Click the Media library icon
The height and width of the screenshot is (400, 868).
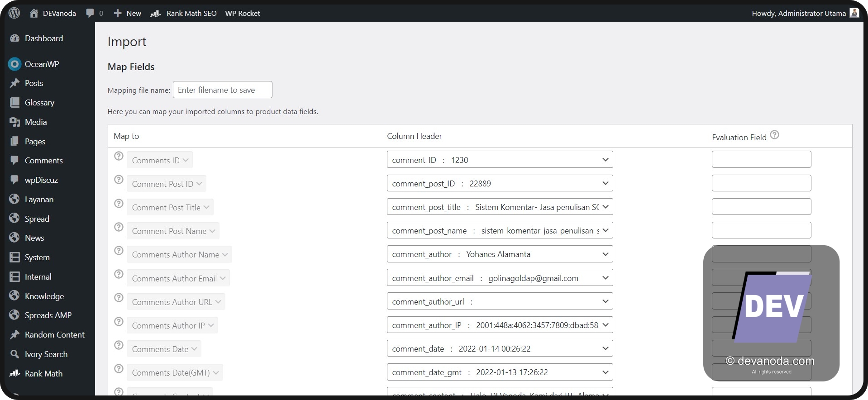pyautogui.click(x=15, y=122)
